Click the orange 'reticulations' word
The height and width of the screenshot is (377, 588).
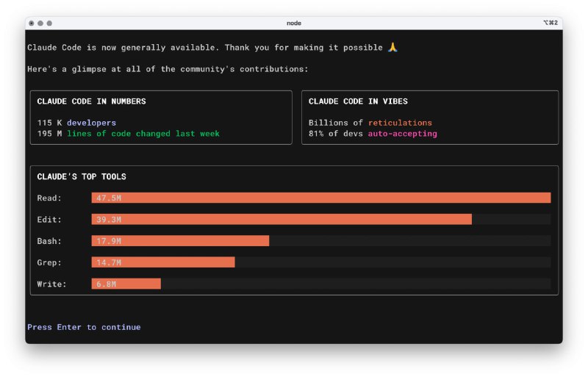pyautogui.click(x=400, y=123)
